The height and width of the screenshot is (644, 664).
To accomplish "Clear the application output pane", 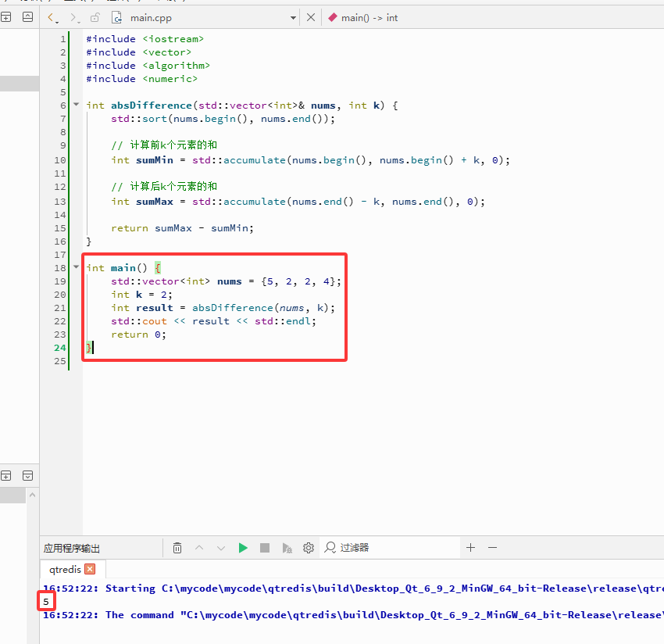I will pos(177,548).
